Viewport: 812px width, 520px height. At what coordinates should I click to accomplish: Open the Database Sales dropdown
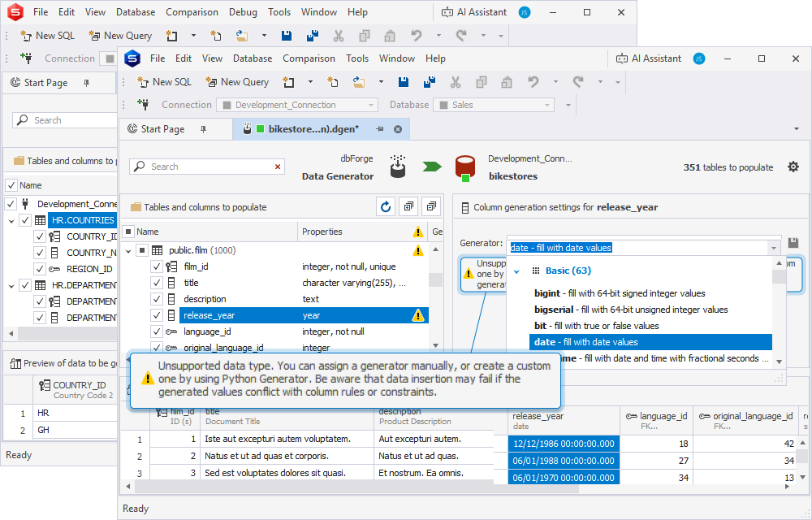(546, 105)
